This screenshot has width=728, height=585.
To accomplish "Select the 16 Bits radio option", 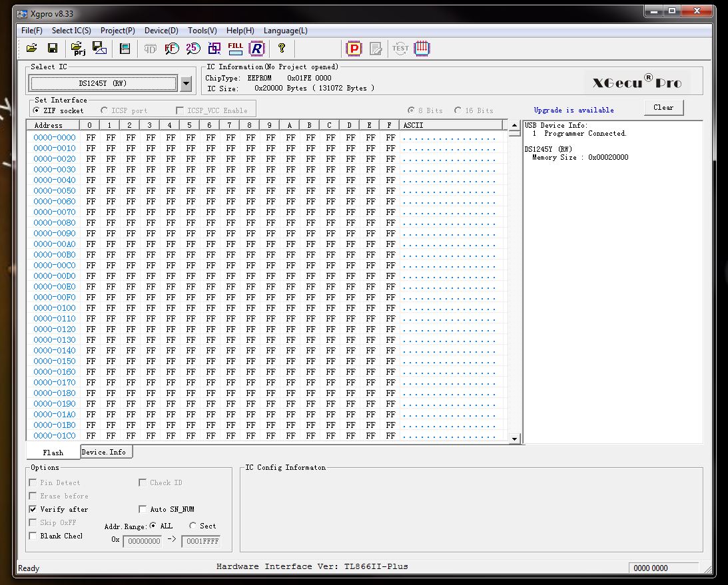I will [458, 110].
